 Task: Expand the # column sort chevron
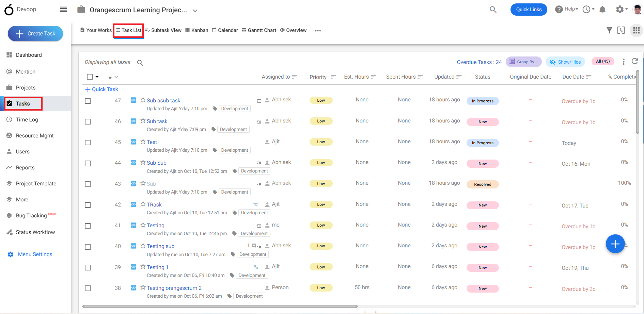pos(116,77)
